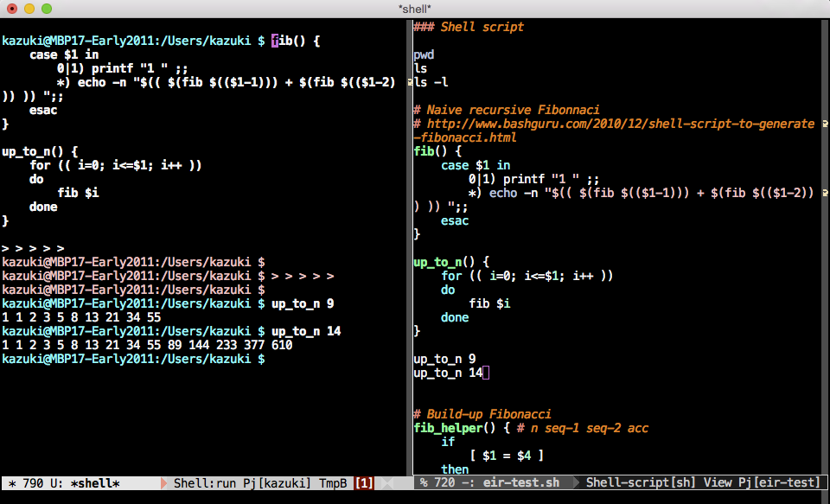Click the 'fib_helper()' function definition line
This screenshot has width=830, height=504.
pyautogui.click(x=531, y=428)
